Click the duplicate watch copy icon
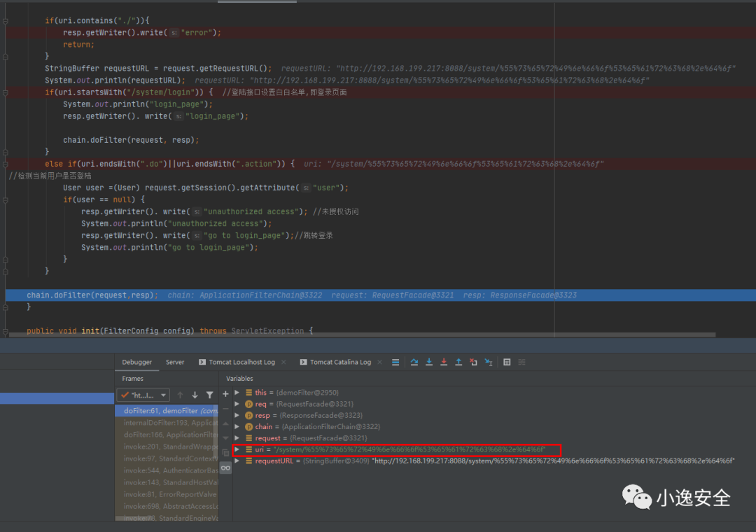Screen dimensions: 756x532 (x=225, y=453)
